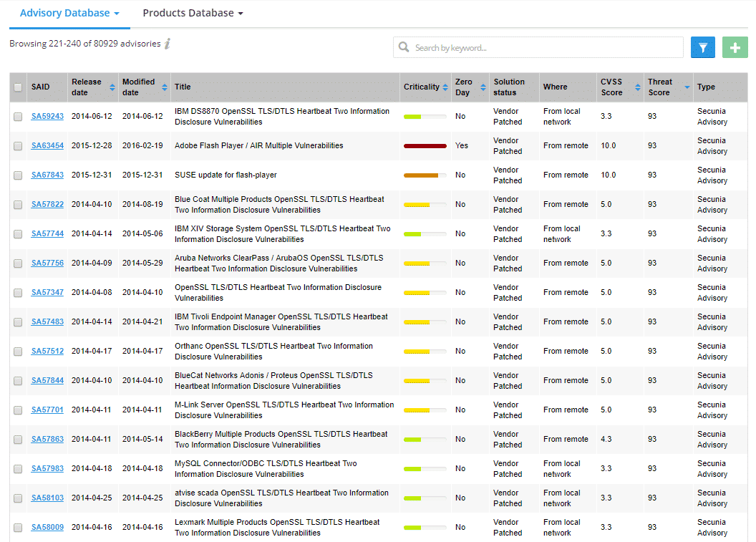
Task: Click the magnifier icon in search box
Action: pos(405,48)
